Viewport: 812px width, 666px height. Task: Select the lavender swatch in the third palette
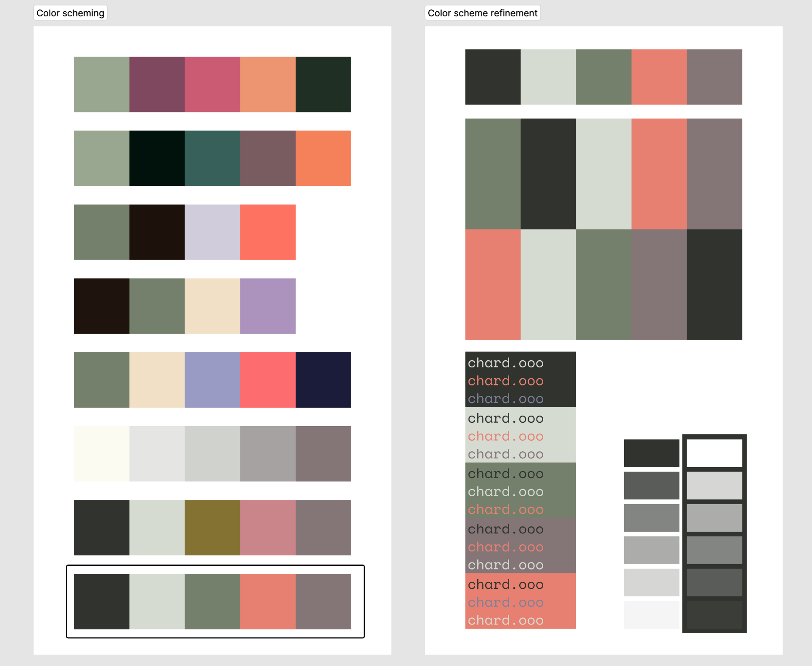(x=213, y=232)
